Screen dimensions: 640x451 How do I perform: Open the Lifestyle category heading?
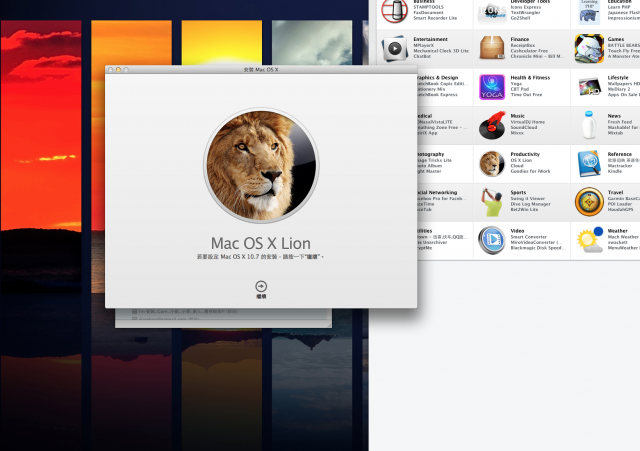(618, 78)
